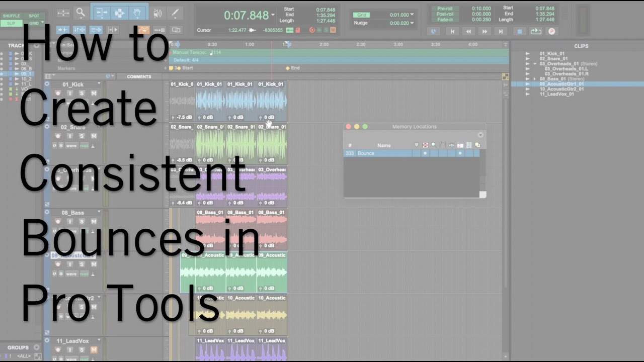Open 02_Snare automation mode read selector
Viewport: 644px width, 362px height.
(84, 146)
